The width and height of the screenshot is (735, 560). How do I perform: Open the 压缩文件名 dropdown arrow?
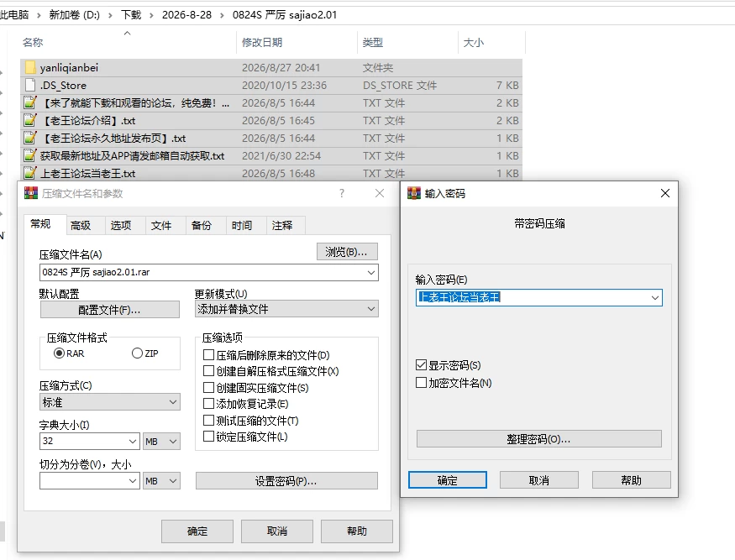(371, 272)
